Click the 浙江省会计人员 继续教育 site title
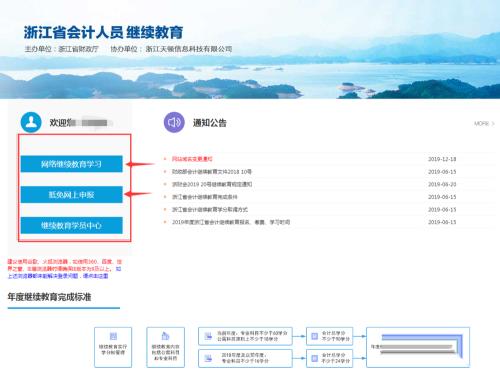Screen dimensions: 500x370 coord(103,33)
